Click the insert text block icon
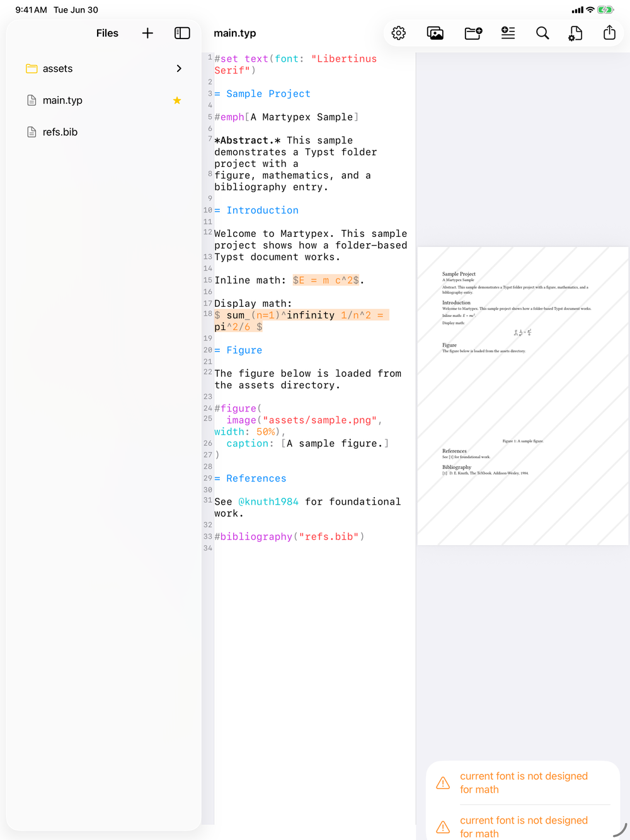The height and width of the screenshot is (840, 630). click(x=508, y=33)
